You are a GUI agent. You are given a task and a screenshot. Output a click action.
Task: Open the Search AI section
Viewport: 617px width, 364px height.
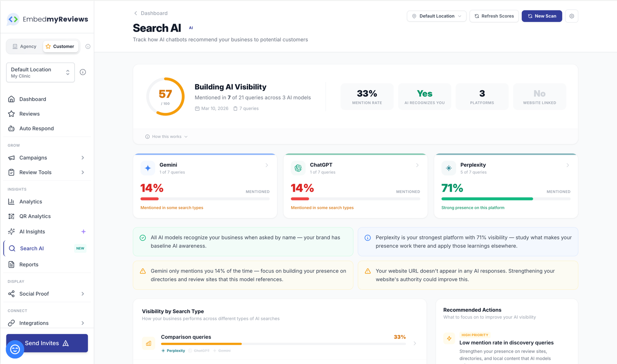31,248
